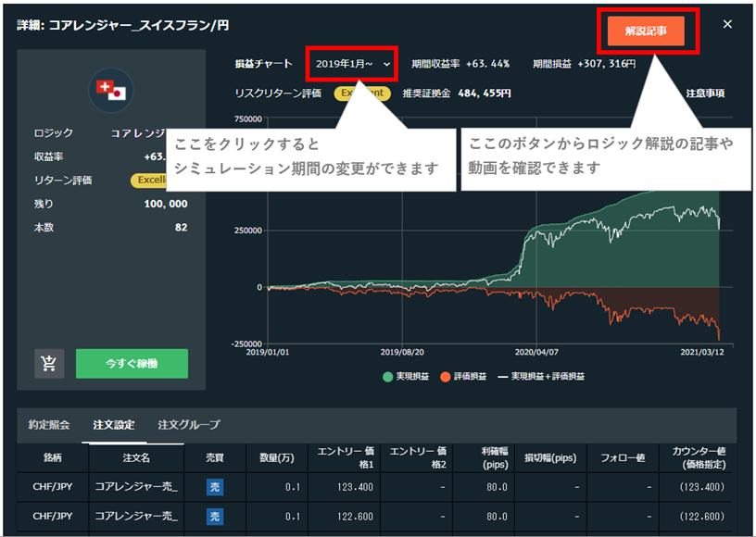Viewport: 756px width, 537px height.
Task: Click the 2021/03/12 date on chart axis
Action: [702, 352]
